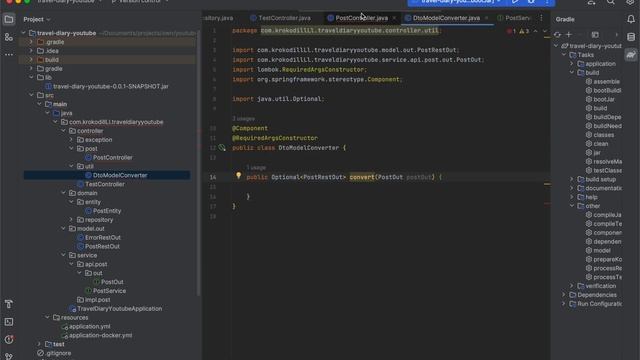The image size is (640, 360).
Task: Click the Gradle add project plus icon
Action: [569, 35]
